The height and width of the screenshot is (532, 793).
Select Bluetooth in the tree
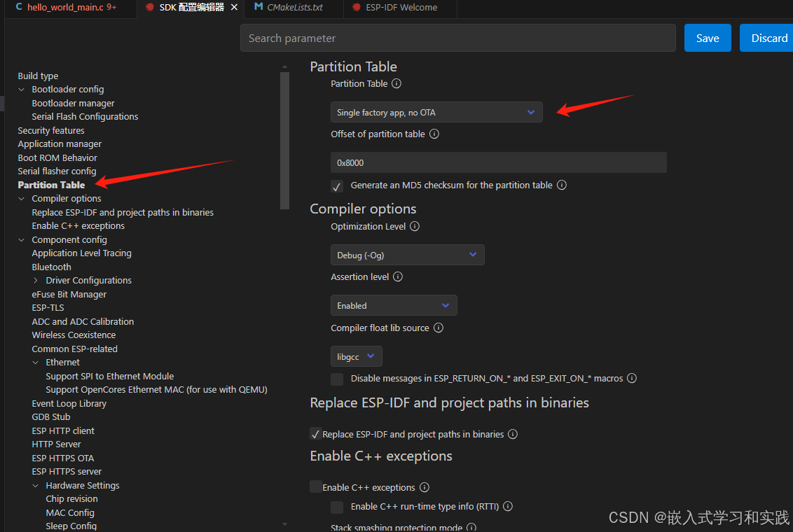click(52, 267)
